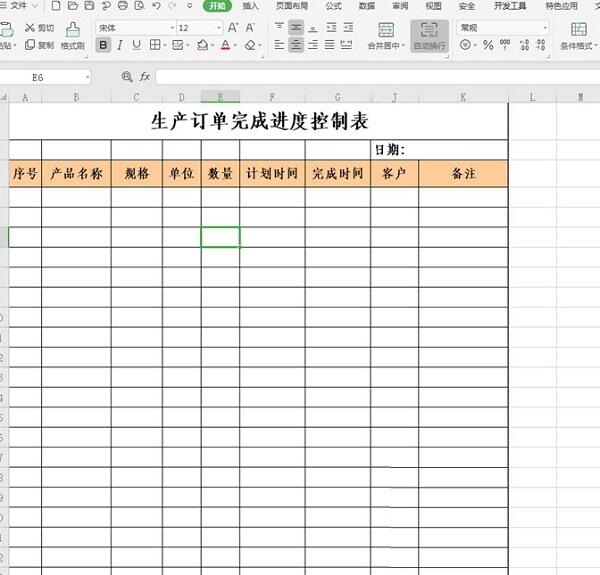Screen dimensions: 600x575
Task: Click inside the formula bar input
Action: (378, 77)
